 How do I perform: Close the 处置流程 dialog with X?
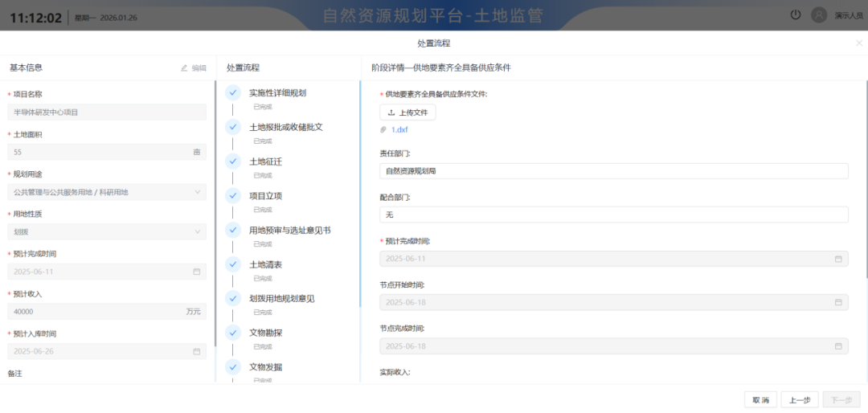pyautogui.click(x=859, y=43)
